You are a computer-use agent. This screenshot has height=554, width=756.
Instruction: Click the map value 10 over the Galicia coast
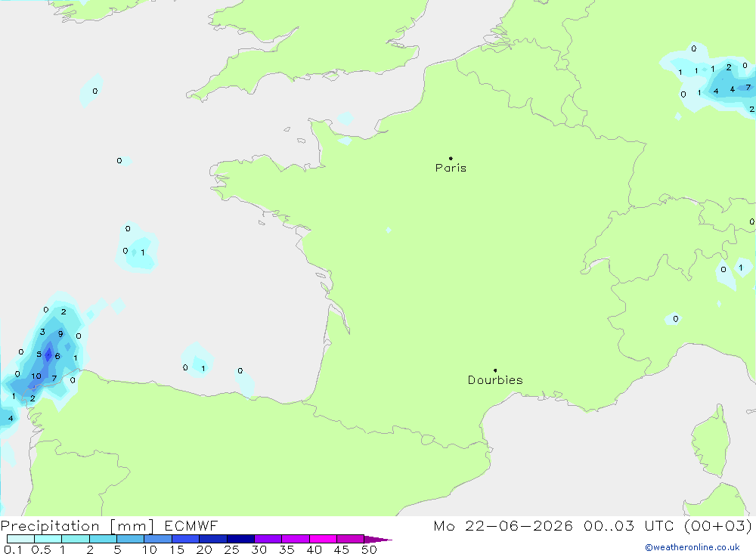(x=36, y=376)
